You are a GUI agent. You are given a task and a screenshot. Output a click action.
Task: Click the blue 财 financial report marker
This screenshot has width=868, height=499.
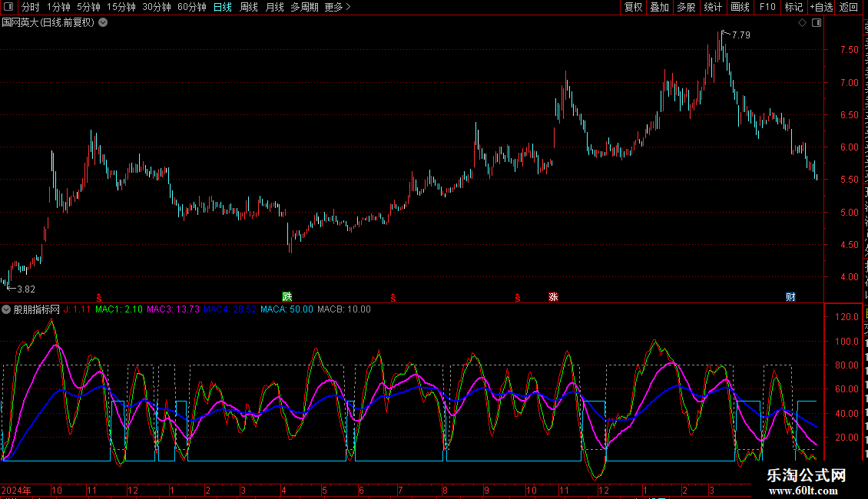pos(790,297)
